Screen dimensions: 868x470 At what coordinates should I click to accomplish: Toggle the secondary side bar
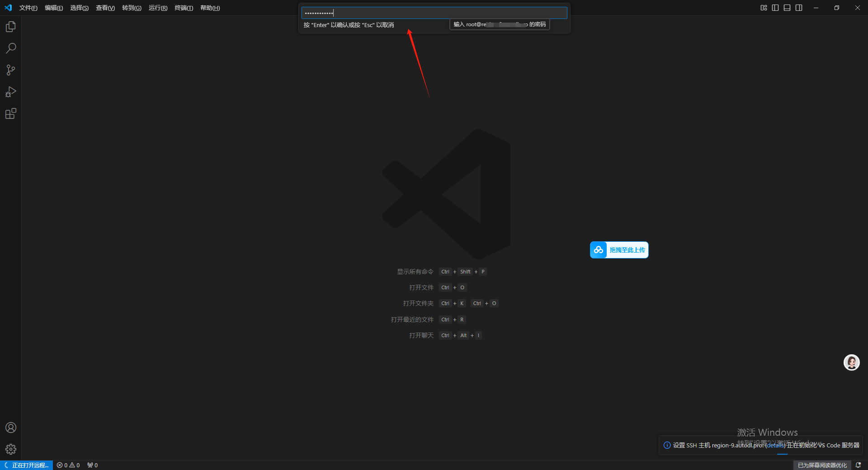click(x=799, y=8)
